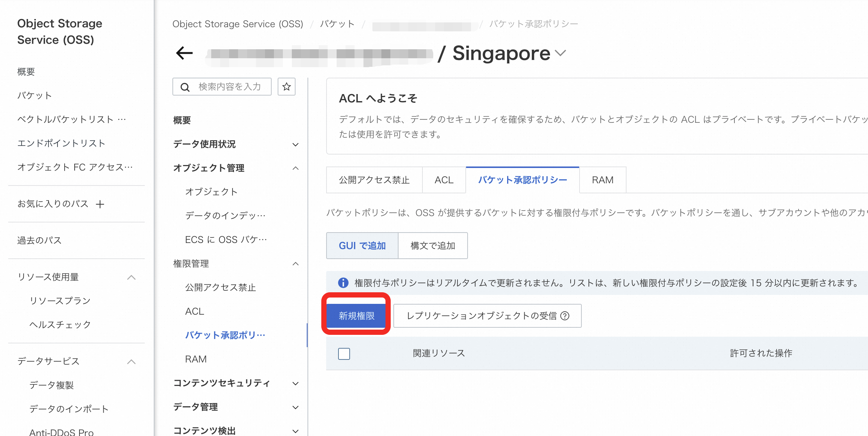Click the 検索内容を入力 search field
Viewport: 868px width, 436px height.
tap(230, 87)
